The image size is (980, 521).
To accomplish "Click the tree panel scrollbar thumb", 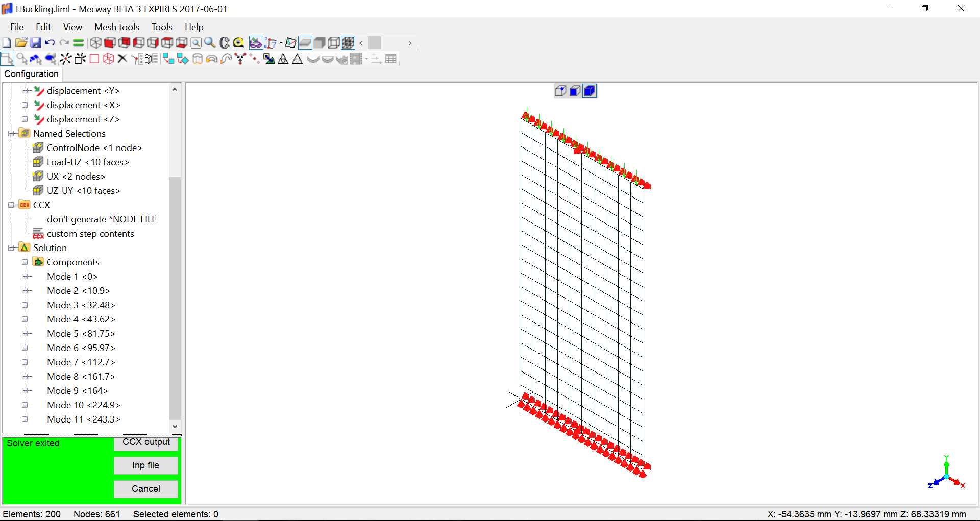I will point(175,297).
